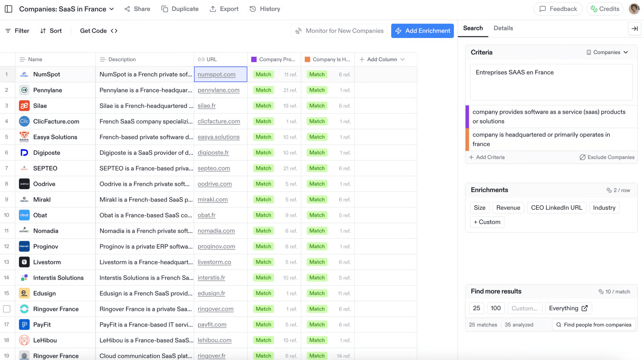The image size is (644, 360).
Task: Click the Filter lines icon
Action: click(8, 31)
